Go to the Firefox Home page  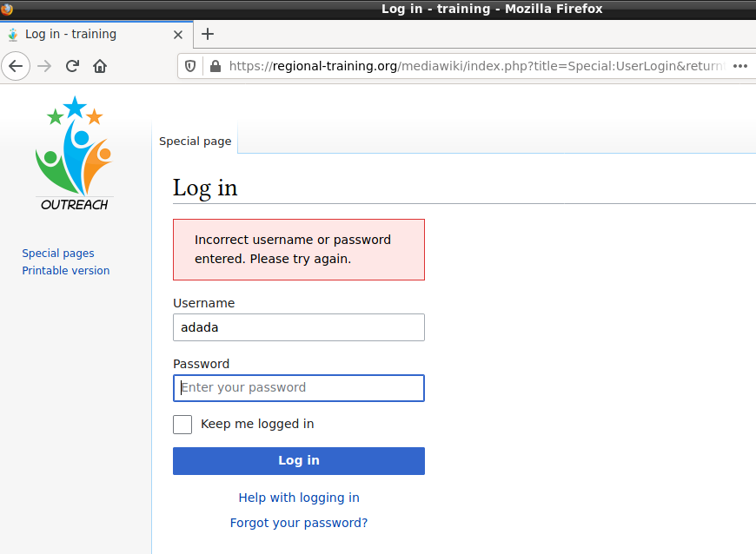pyautogui.click(x=100, y=66)
